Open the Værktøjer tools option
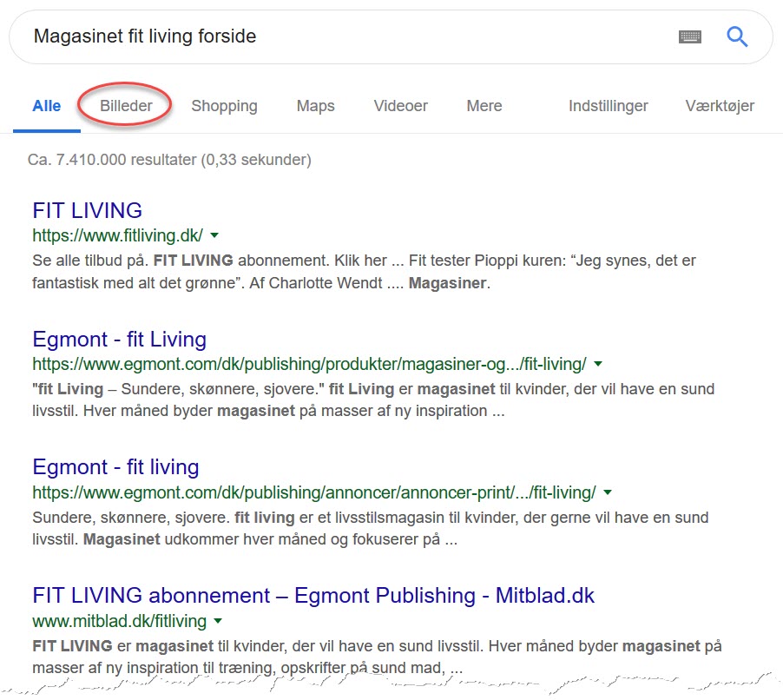This screenshot has height=700, width=783. point(719,106)
